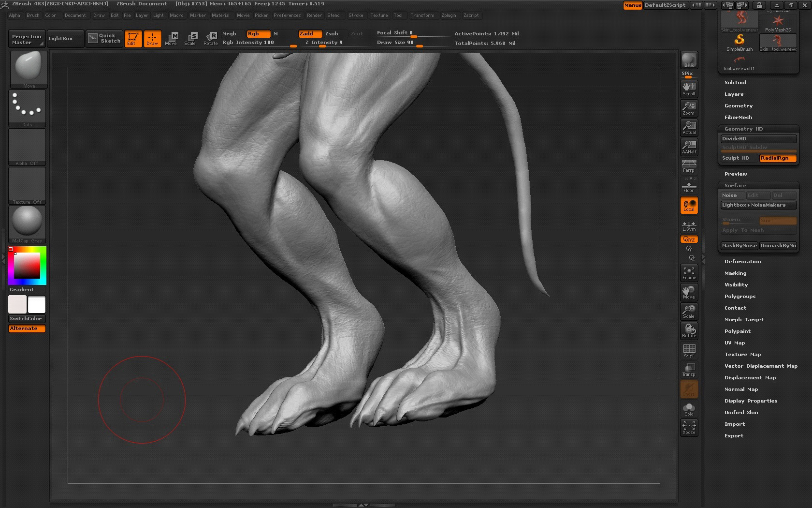Expand the SubTool section
The height and width of the screenshot is (508, 812).
735,82
